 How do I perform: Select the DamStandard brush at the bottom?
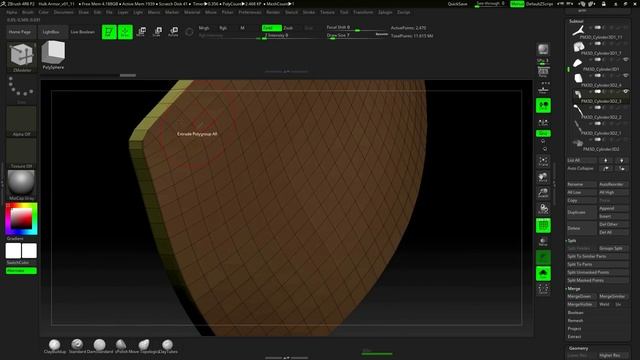(x=100, y=346)
